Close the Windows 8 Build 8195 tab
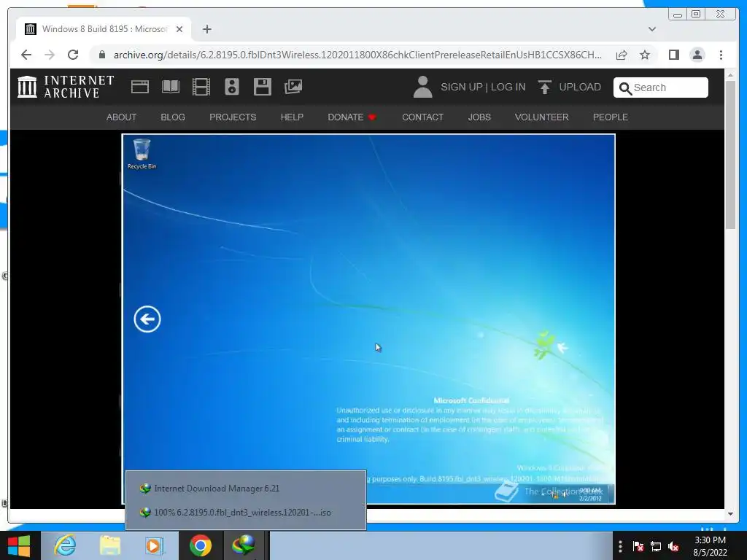747x560 pixels. [x=179, y=29]
